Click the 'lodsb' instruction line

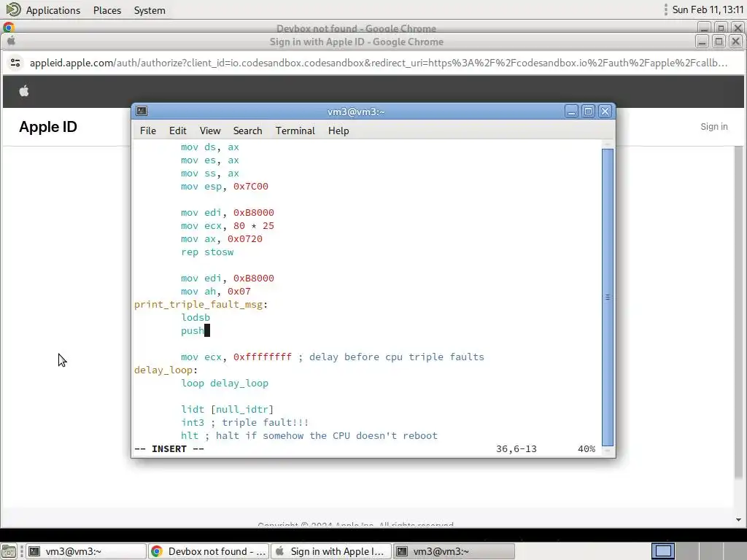196,318
